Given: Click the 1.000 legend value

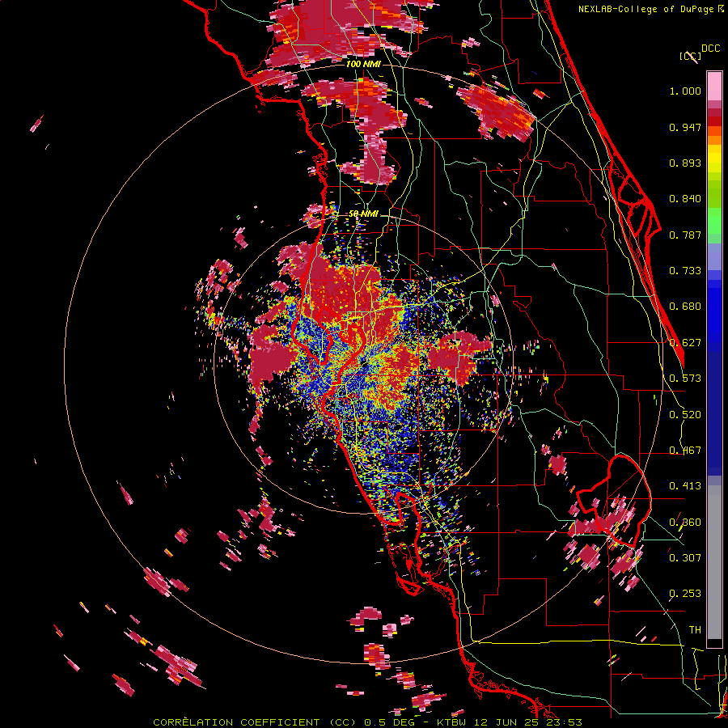Looking at the screenshot, I should pyautogui.click(x=685, y=91).
